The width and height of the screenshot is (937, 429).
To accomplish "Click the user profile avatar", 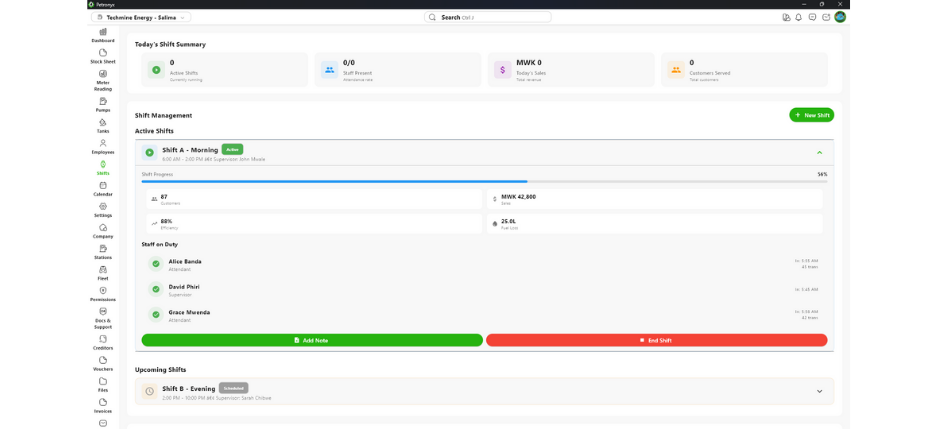I will 840,17.
